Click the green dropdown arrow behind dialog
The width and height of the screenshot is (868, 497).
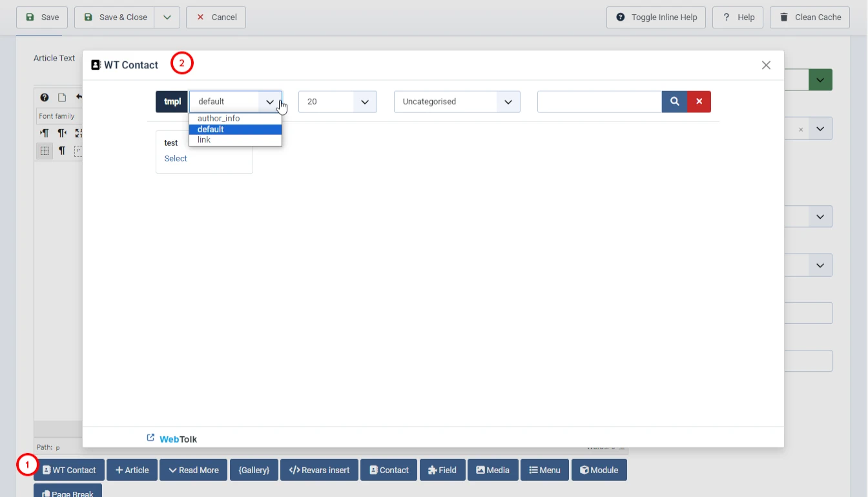tap(820, 80)
